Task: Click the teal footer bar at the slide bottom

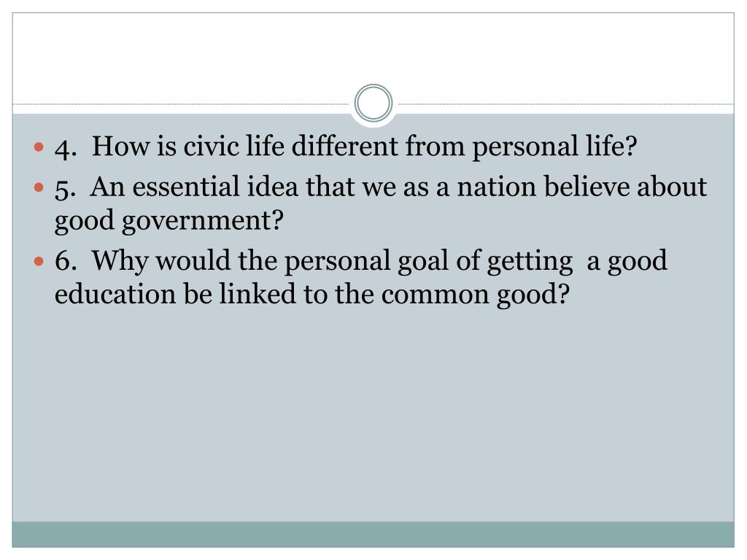Action: click(x=373, y=534)
